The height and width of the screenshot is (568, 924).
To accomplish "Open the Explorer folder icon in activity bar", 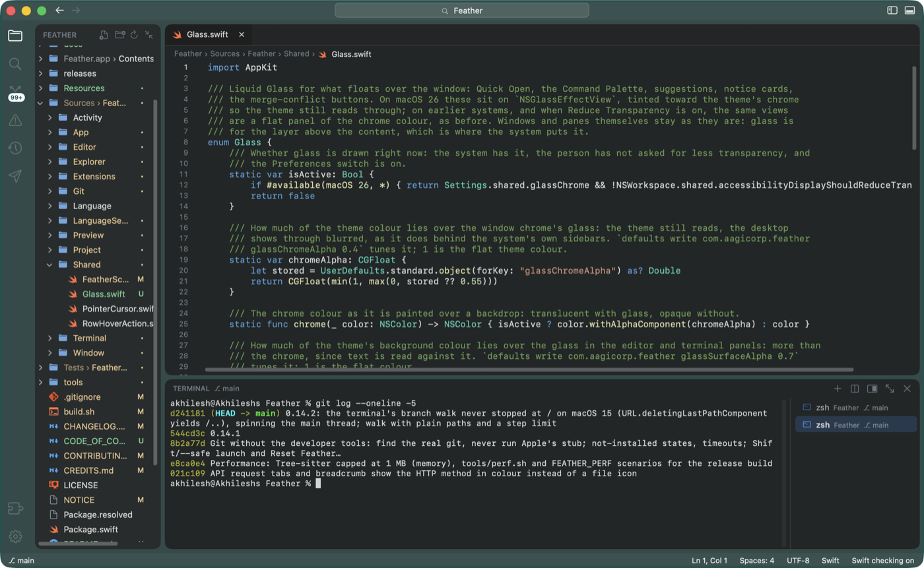I will click(x=15, y=36).
